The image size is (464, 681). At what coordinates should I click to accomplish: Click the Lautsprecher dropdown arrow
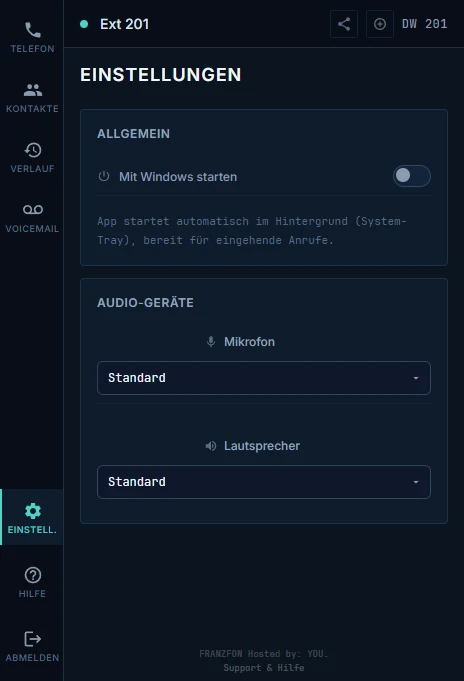tap(416, 482)
